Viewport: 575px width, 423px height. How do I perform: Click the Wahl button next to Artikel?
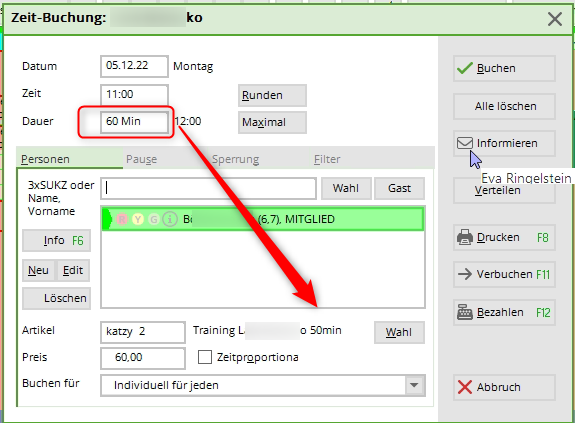coord(399,332)
